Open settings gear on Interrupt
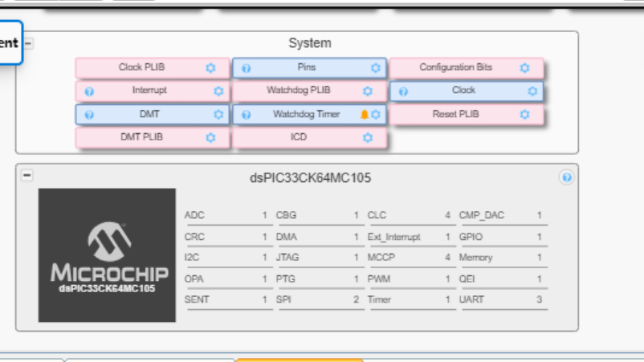 218,91
